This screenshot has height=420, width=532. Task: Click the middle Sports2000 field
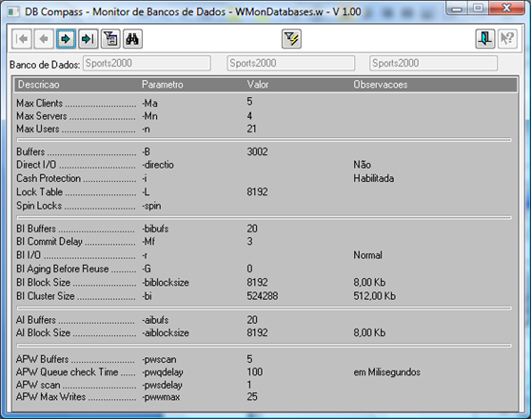click(291, 63)
